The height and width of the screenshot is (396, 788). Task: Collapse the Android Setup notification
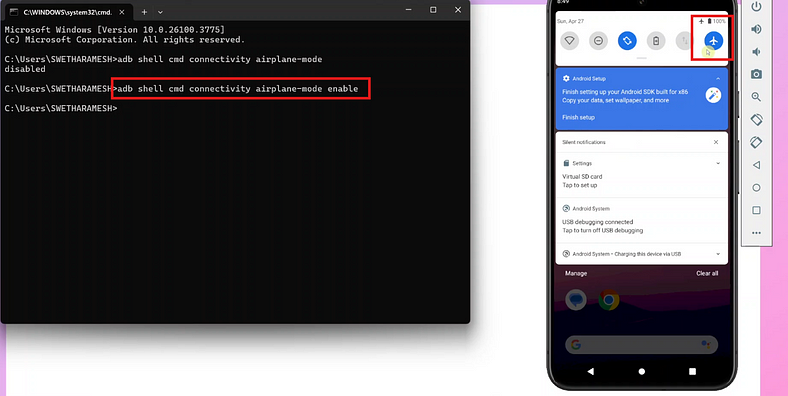[x=718, y=78]
